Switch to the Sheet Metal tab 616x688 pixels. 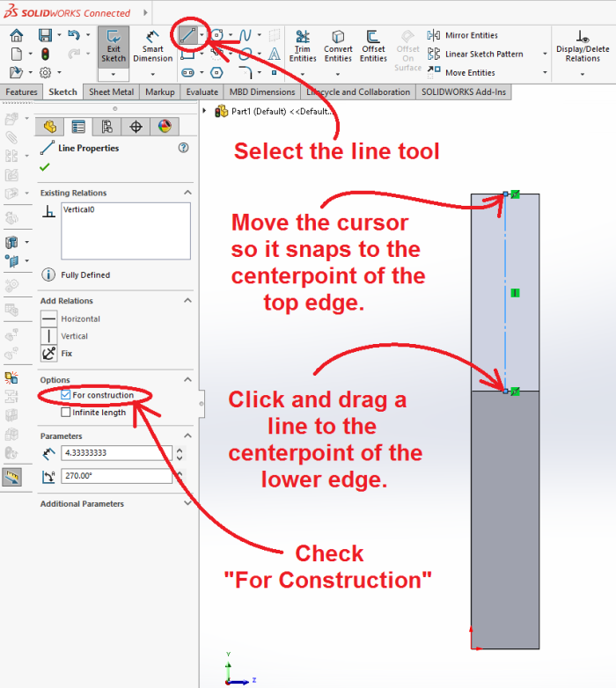[x=111, y=92]
